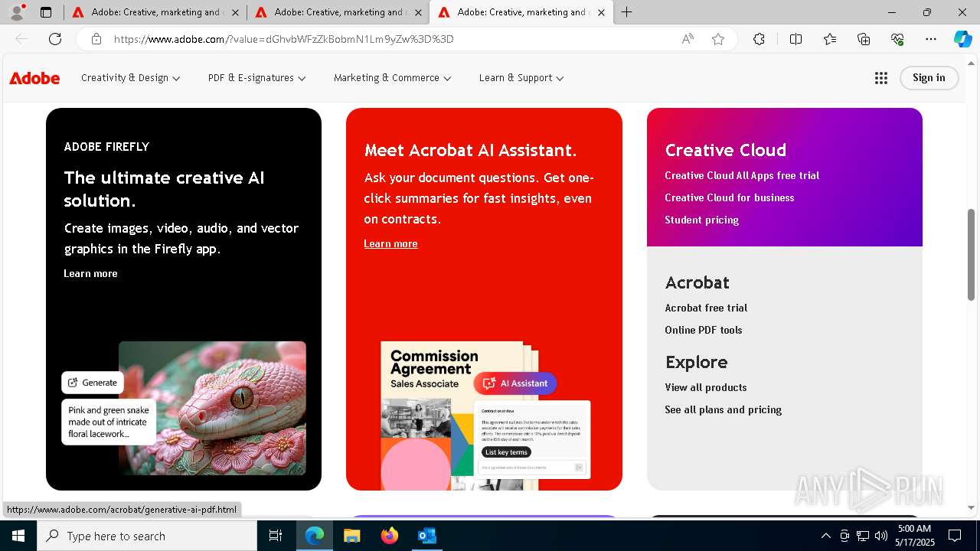Refresh the page with reload icon

click(x=55, y=39)
